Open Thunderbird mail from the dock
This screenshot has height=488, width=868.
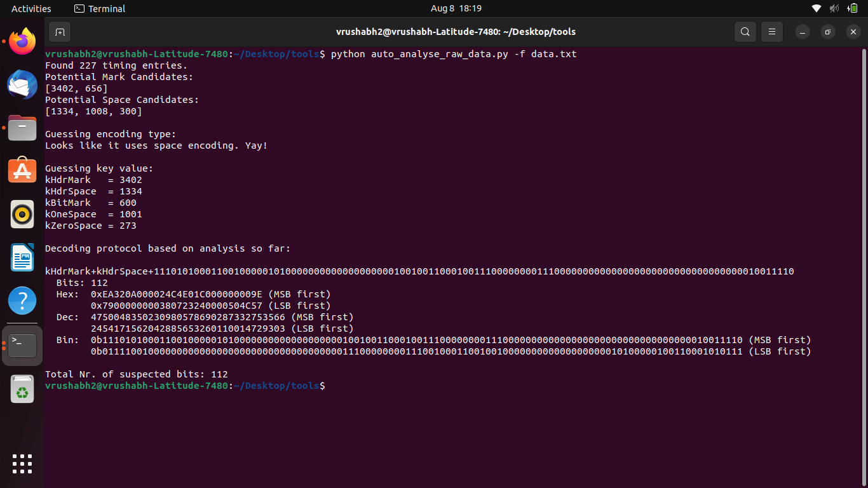22,85
